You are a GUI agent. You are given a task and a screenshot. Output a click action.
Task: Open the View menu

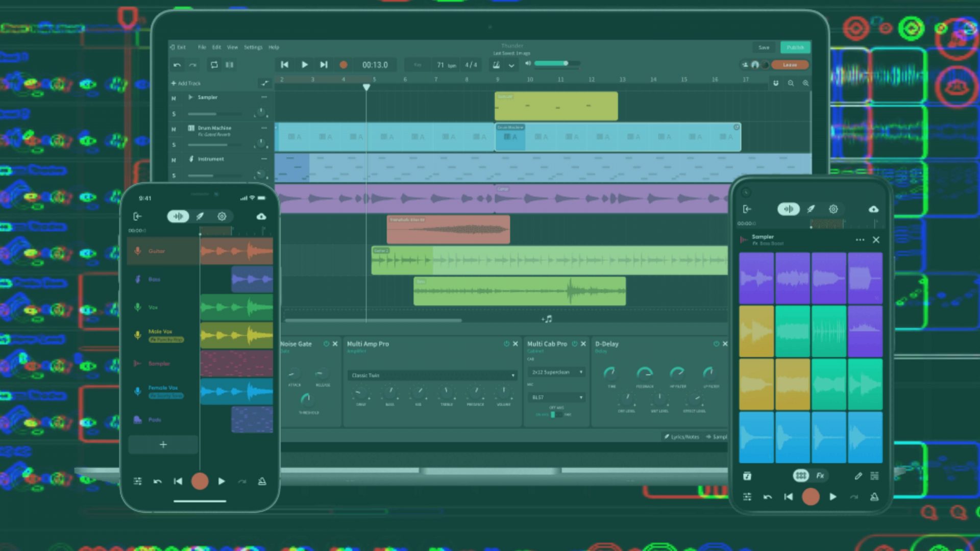[x=232, y=47]
